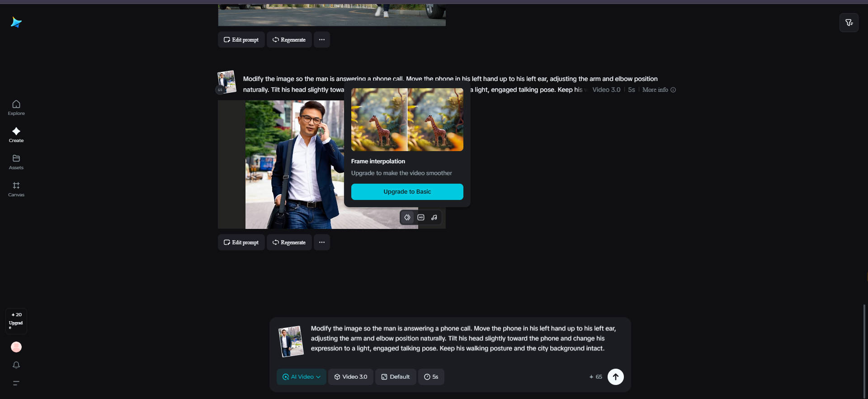Open the sidebar menu lines icon
This screenshot has width=868, height=399.
[16, 383]
